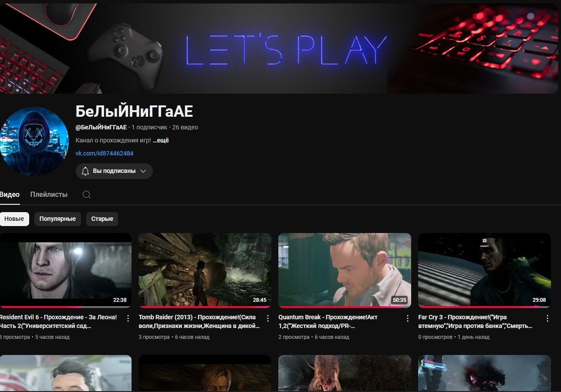The width and height of the screenshot is (561, 392).
Task: Open the vk.com/id874462484 link
Action: tap(105, 153)
